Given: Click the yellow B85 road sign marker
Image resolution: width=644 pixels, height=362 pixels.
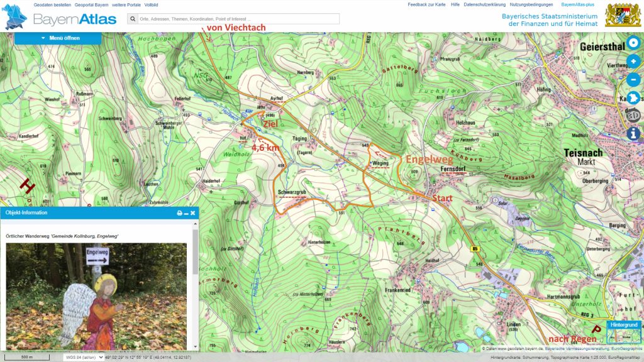Looking at the screenshot, I should pos(475,249).
